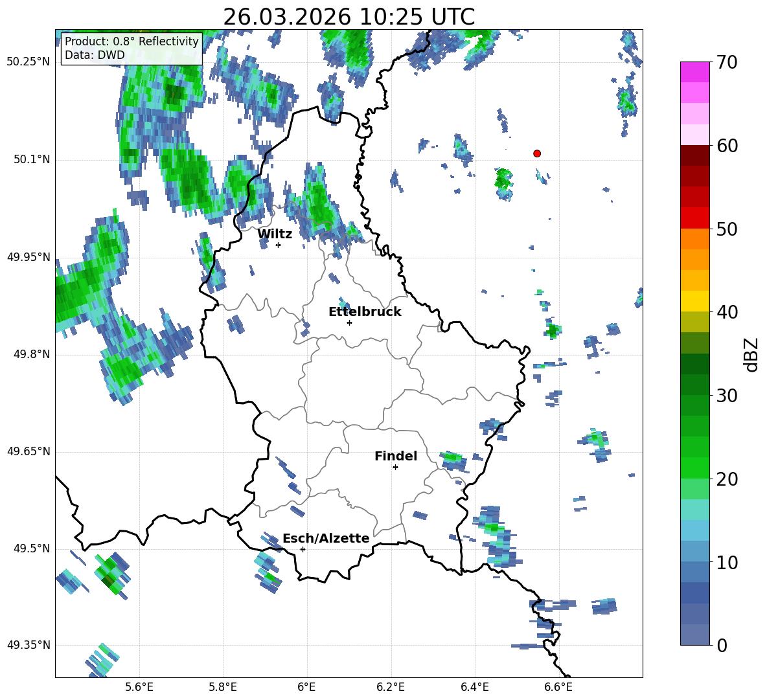
Task: Click the Product 0.8° Reflectivity info box
Action: (x=132, y=48)
